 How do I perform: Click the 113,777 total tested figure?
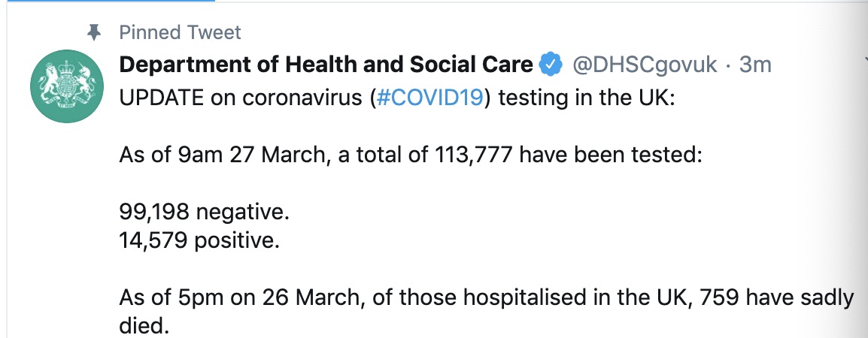point(471,155)
